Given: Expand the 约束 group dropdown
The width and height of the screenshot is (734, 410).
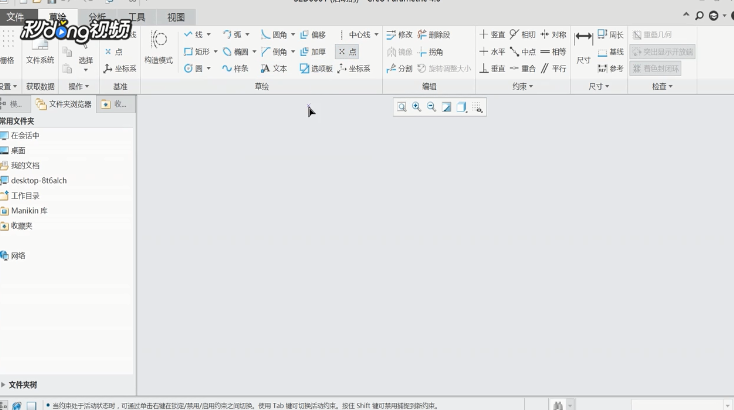Looking at the screenshot, I should (x=522, y=87).
